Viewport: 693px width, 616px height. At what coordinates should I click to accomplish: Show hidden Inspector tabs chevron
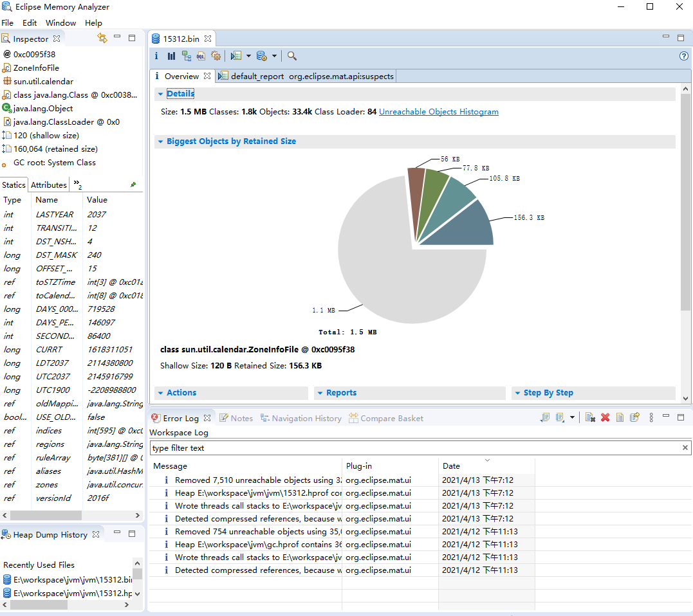pyautogui.click(x=77, y=184)
